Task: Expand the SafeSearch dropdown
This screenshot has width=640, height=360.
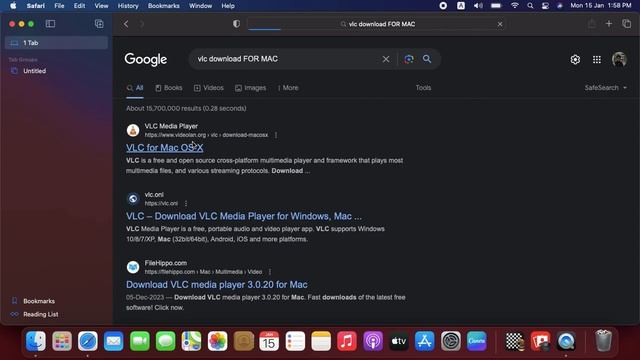Action: click(605, 88)
